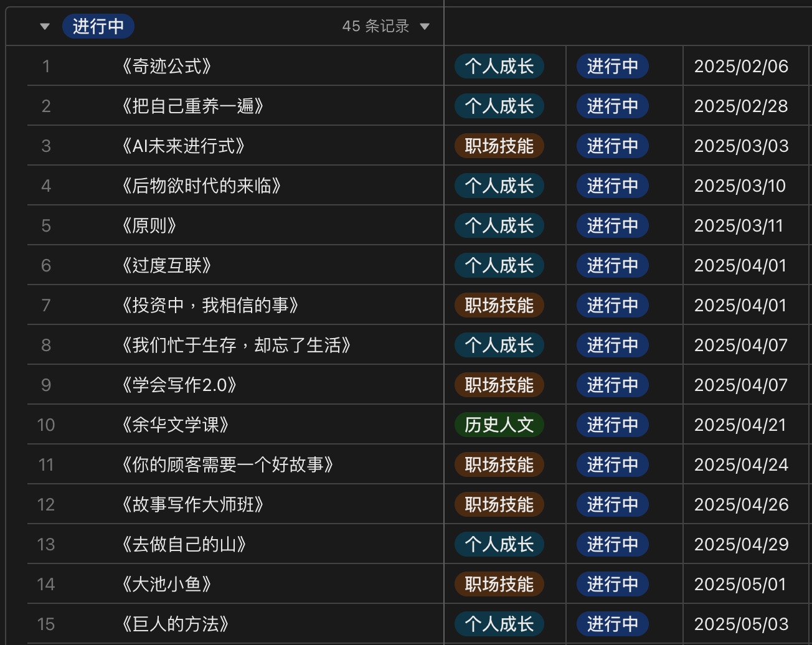This screenshot has width=812, height=645.
Task: Click 个人成长 tag in 《我们忙于生存，却忘了生活》 row
Action: (x=499, y=345)
